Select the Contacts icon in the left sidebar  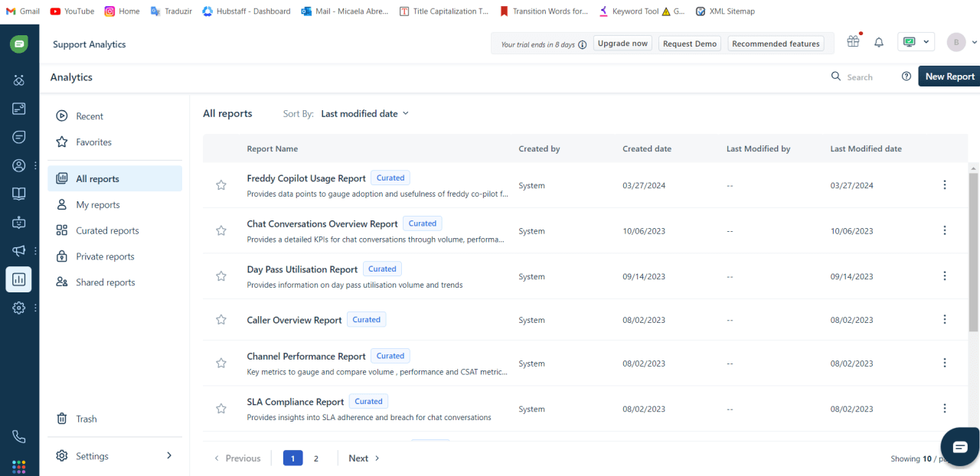18,165
